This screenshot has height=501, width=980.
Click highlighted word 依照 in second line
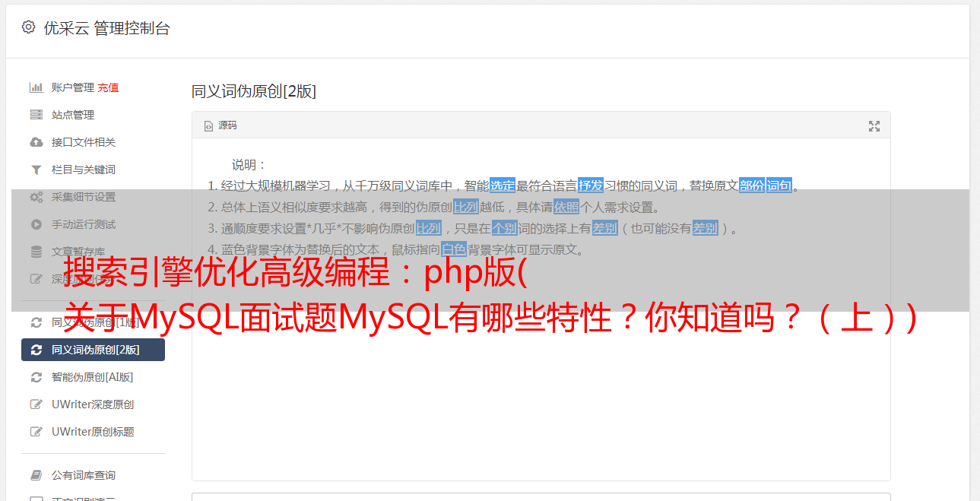pyautogui.click(x=566, y=207)
